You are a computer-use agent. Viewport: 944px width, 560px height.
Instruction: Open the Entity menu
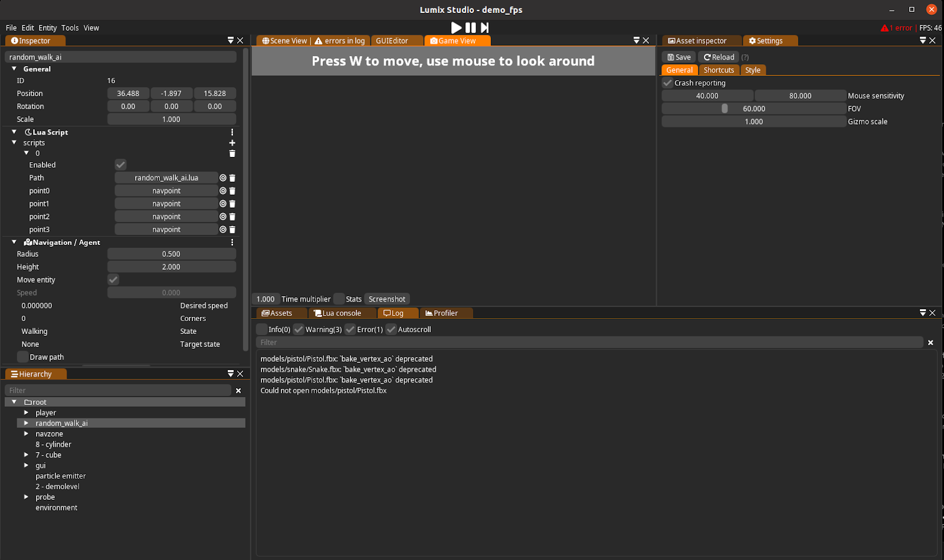tap(48, 28)
